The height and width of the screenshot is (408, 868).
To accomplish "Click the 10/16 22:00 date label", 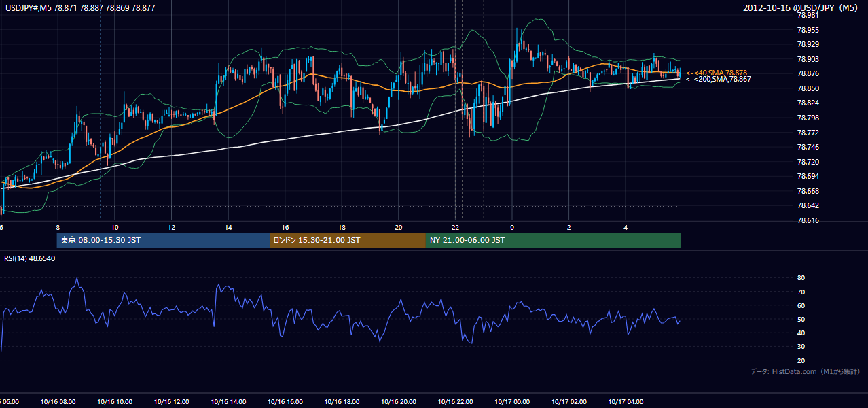I will coord(456,402).
